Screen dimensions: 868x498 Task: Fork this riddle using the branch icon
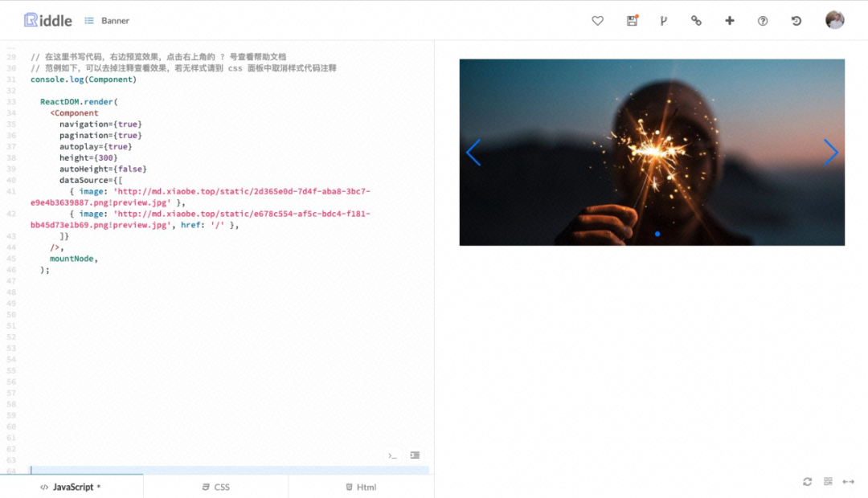point(663,21)
